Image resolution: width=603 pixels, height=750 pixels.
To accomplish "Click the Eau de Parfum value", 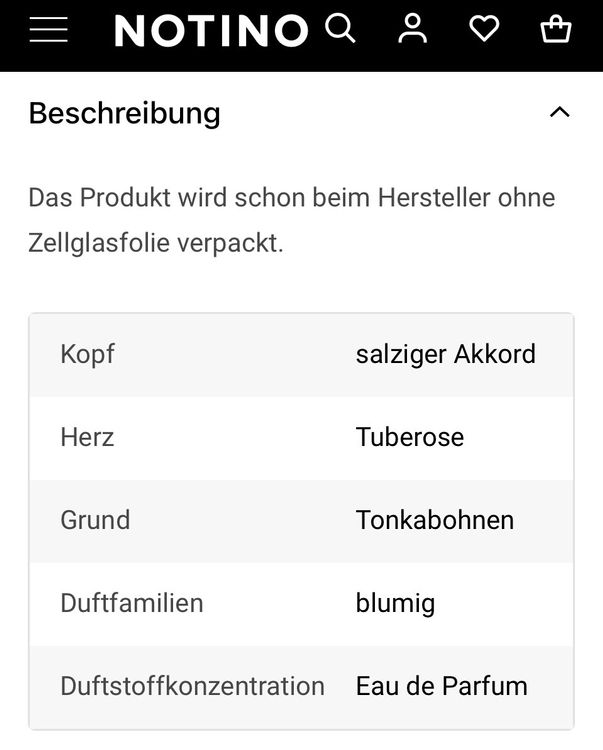I will pyautogui.click(x=442, y=686).
